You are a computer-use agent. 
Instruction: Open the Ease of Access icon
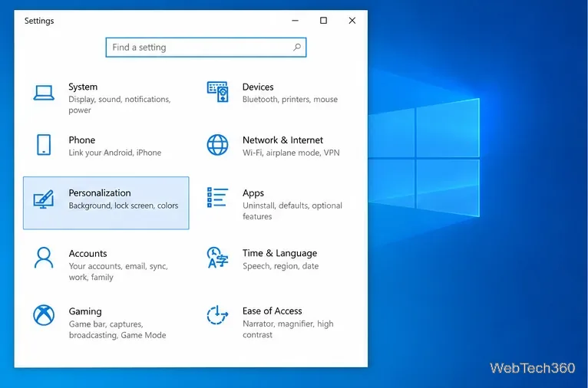(x=217, y=315)
